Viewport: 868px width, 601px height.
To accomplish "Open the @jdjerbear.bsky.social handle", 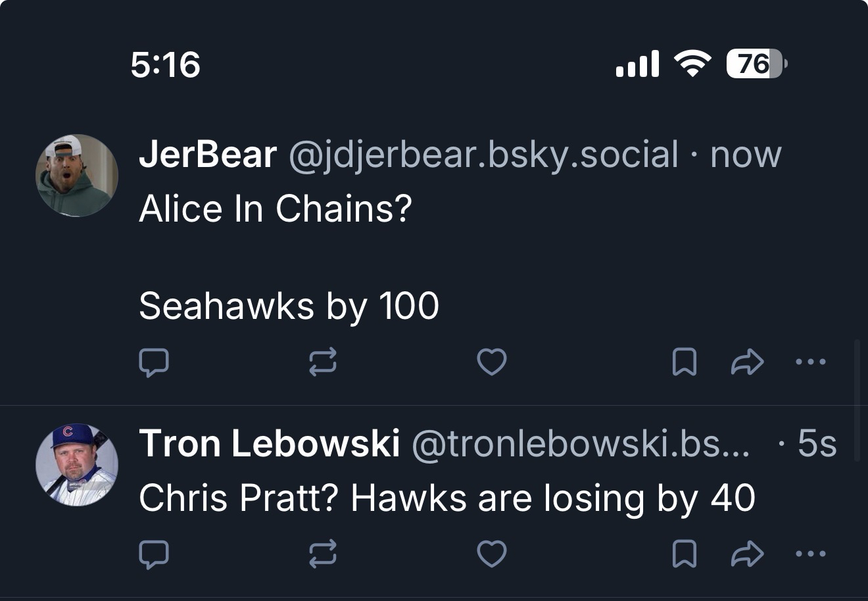I will pyautogui.click(x=483, y=155).
